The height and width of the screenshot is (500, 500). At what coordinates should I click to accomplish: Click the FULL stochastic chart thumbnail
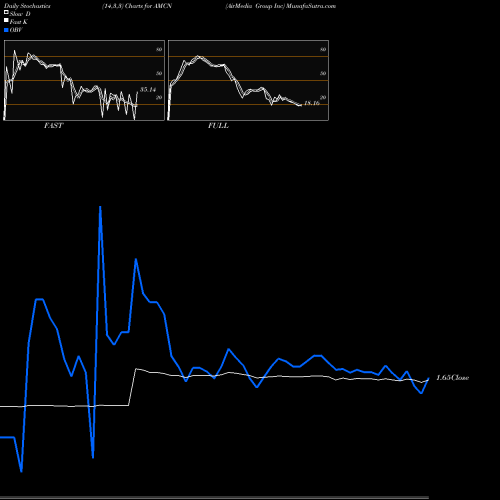pyautogui.click(x=248, y=80)
